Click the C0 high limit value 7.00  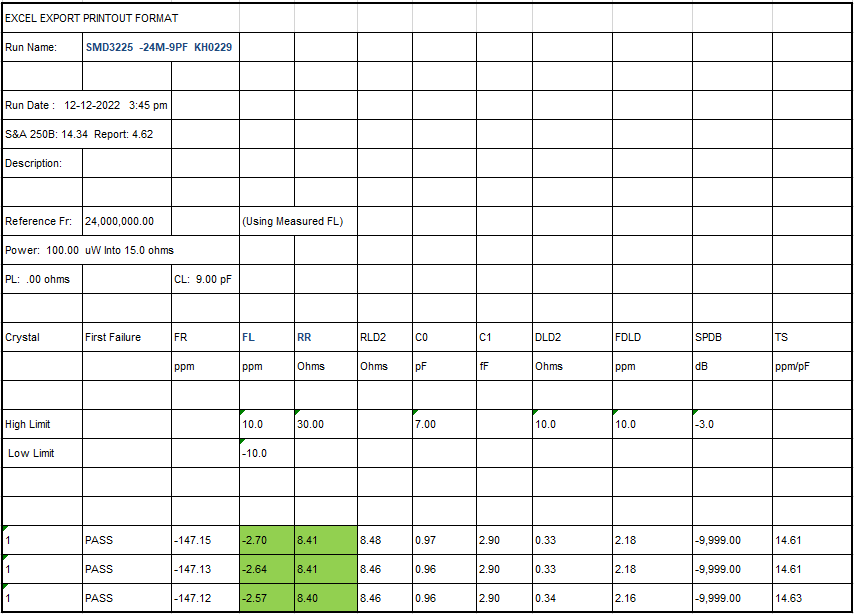point(426,424)
